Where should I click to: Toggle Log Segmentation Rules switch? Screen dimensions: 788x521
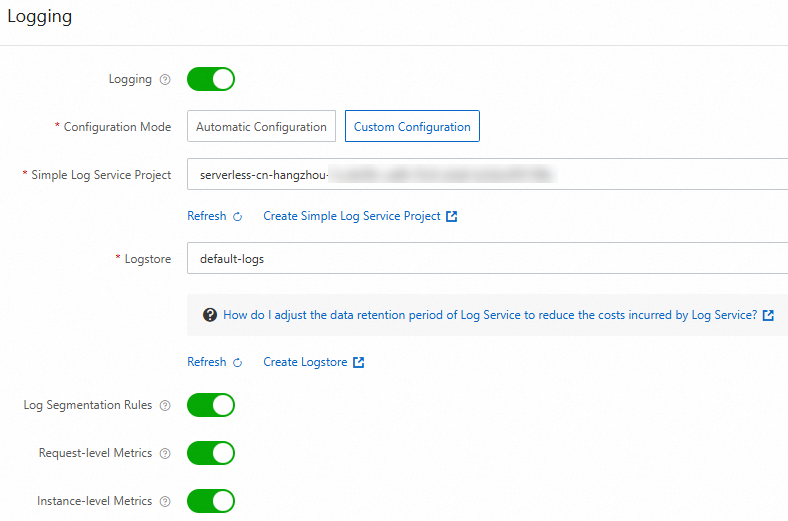211,405
